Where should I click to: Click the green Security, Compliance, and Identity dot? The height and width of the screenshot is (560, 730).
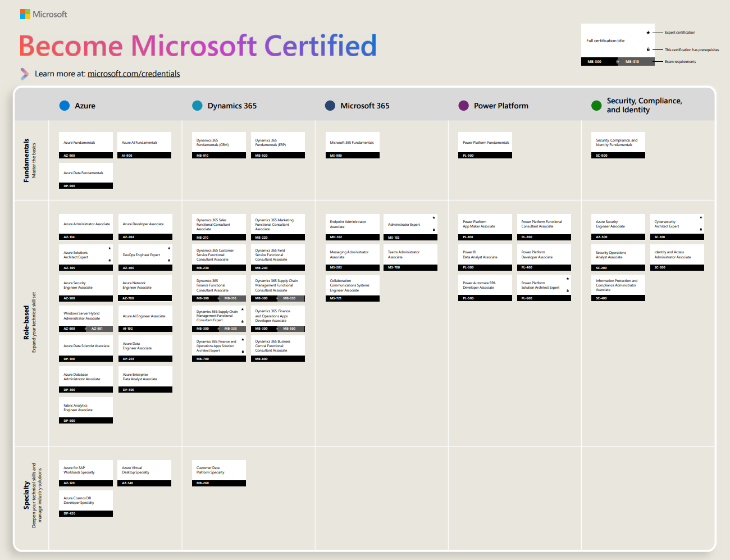[596, 105]
